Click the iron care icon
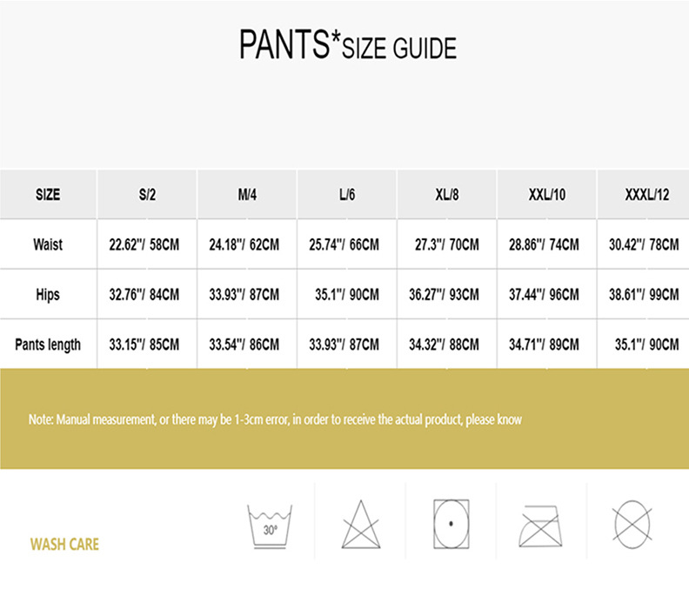This screenshot has width=689, height=616. [542, 526]
